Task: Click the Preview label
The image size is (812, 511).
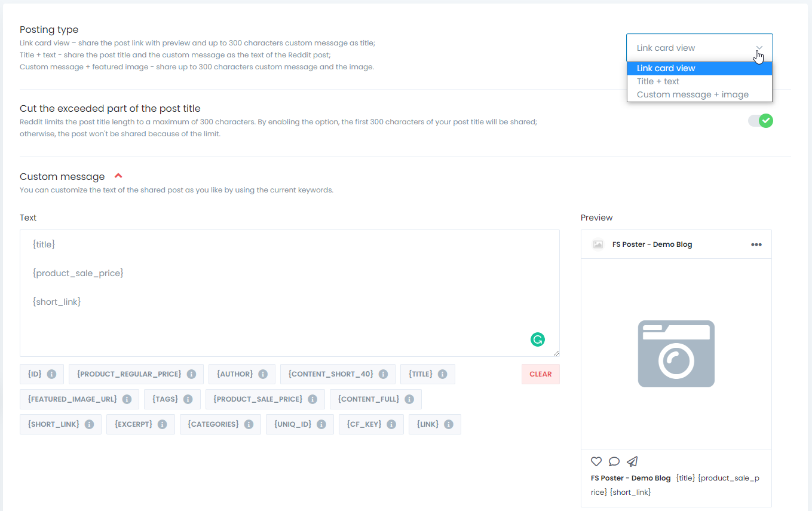Action: (597, 218)
